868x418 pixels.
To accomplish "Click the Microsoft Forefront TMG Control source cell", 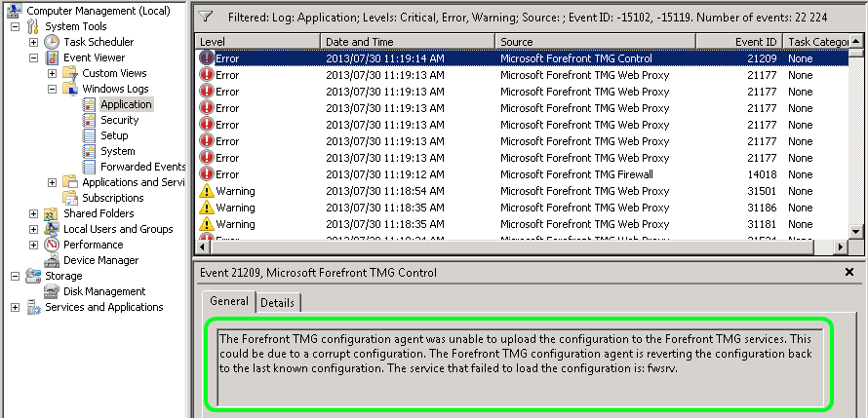I will point(576,58).
